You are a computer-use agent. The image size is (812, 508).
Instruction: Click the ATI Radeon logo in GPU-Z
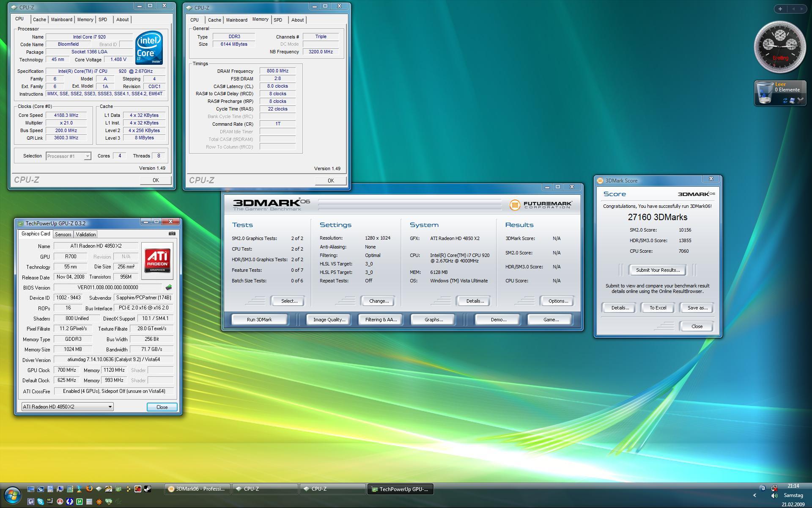[x=157, y=260]
